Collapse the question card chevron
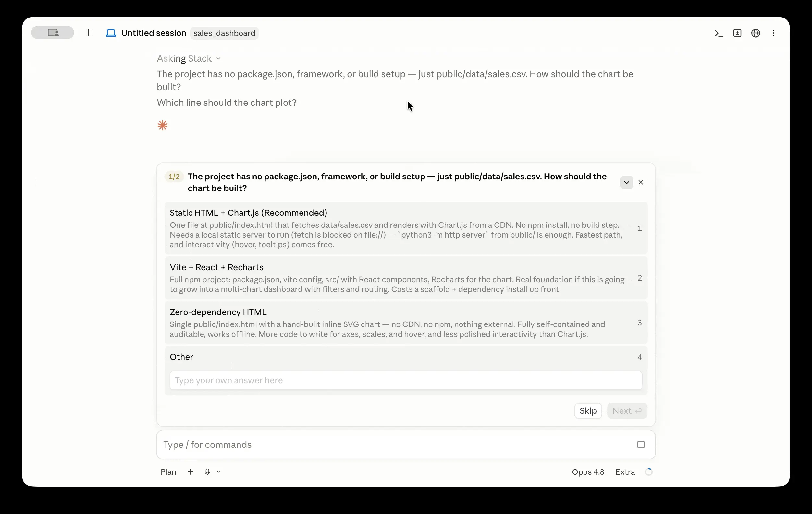 [x=626, y=182]
